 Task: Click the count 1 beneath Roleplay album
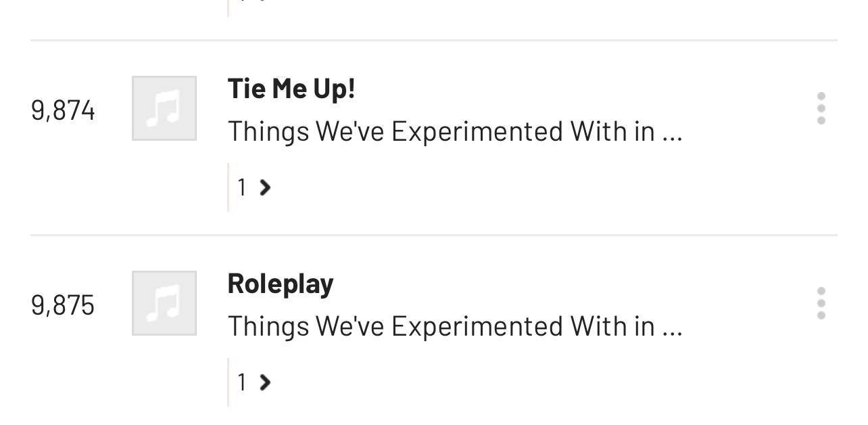pyautogui.click(x=242, y=382)
